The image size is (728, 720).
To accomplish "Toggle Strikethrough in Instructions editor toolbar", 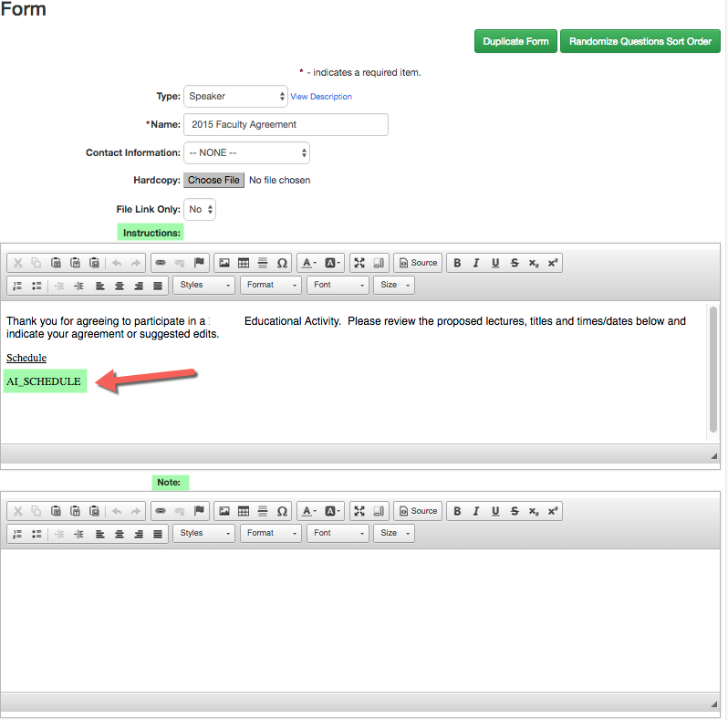I will 515,263.
